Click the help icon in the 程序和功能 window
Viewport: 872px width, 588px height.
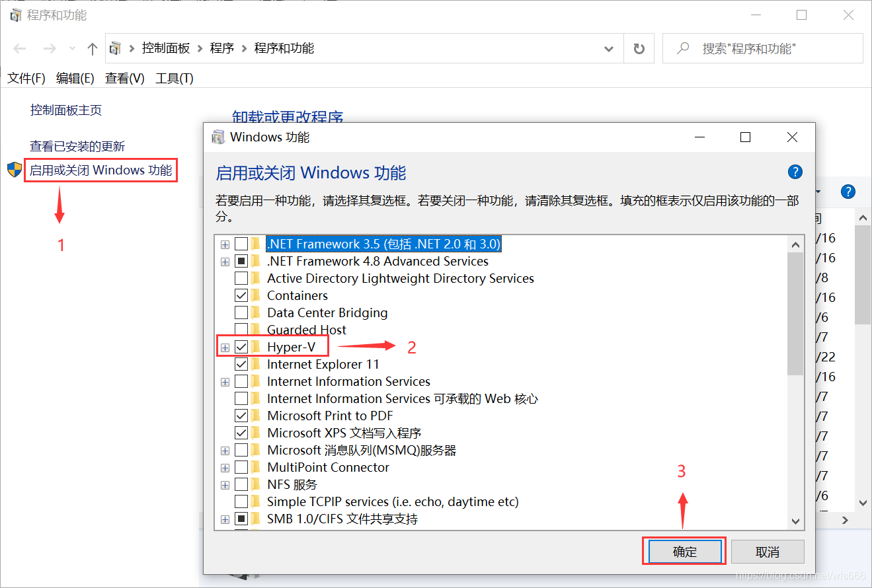pyautogui.click(x=848, y=192)
